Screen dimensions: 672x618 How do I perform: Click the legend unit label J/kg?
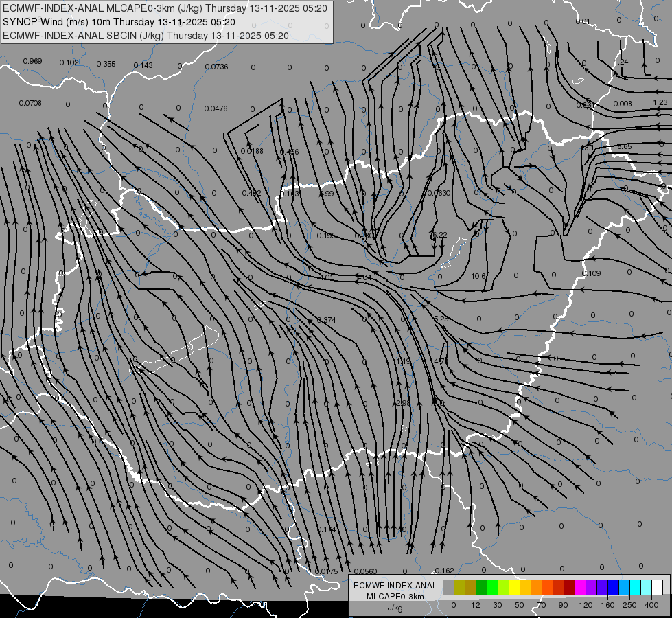tap(395, 608)
